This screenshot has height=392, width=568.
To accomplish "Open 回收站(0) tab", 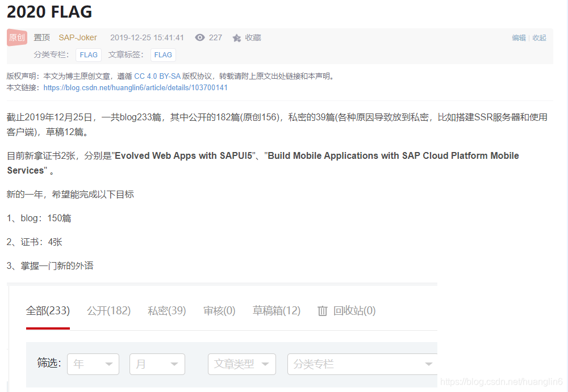I will (354, 310).
